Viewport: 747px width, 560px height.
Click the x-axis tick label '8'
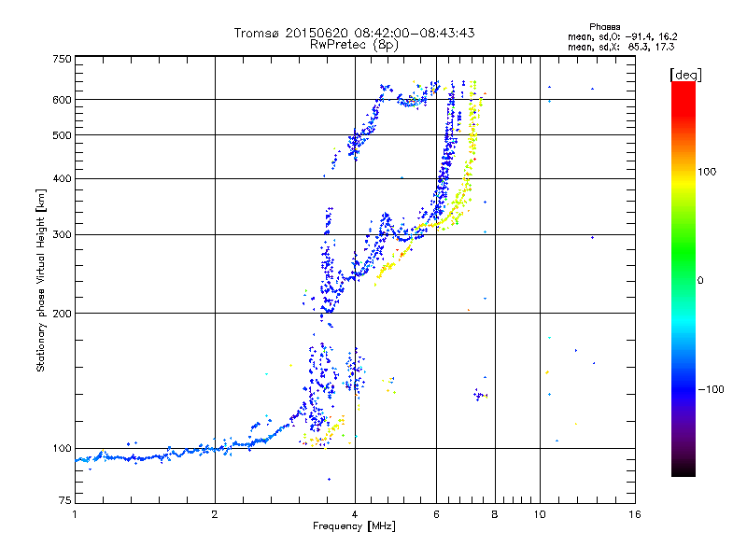[495, 514]
